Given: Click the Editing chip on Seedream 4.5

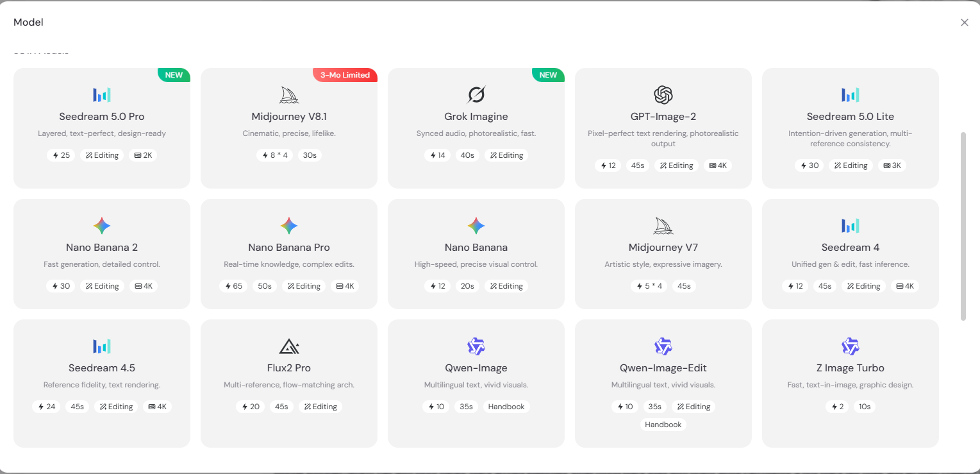Looking at the screenshot, I should click(116, 407).
